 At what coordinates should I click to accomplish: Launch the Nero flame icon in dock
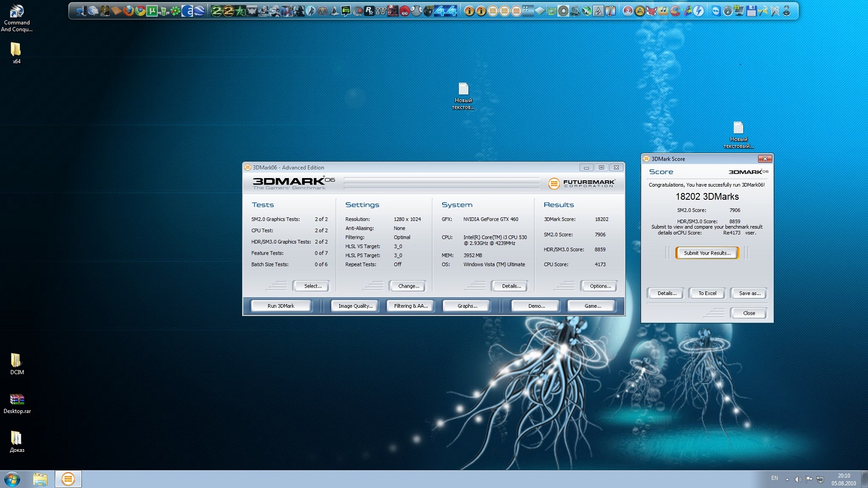(628, 10)
